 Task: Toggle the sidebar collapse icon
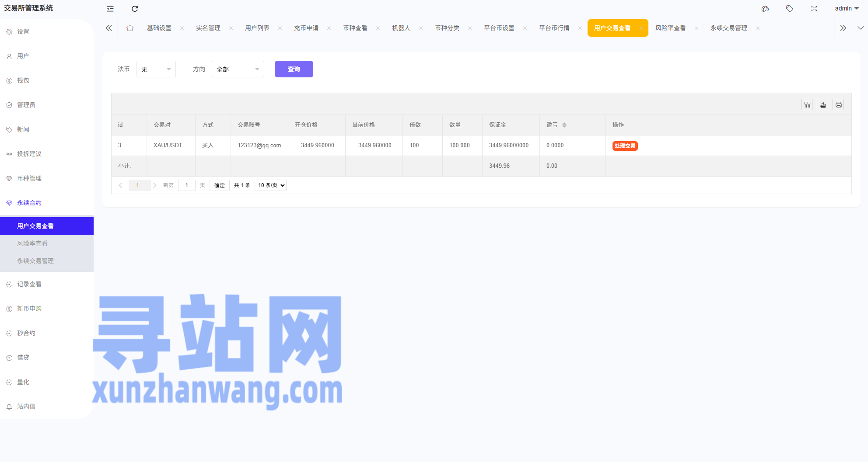coord(110,9)
